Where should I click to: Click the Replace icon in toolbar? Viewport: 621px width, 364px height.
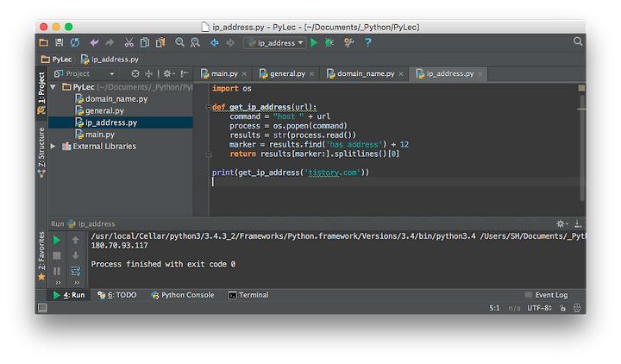pos(195,42)
